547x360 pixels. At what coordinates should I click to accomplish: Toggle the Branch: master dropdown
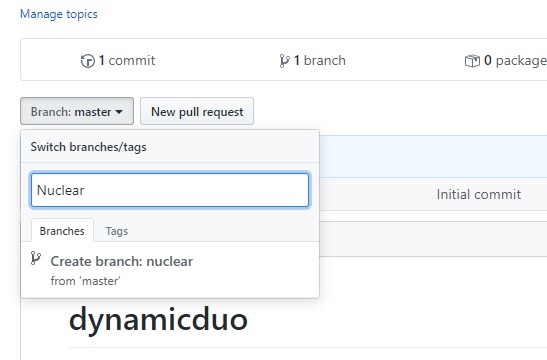77,111
